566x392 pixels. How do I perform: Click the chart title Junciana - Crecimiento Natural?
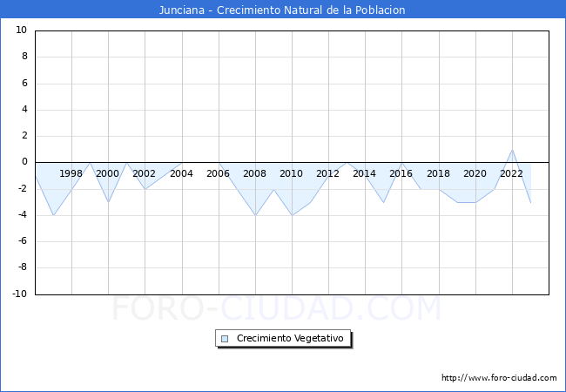click(x=282, y=10)
